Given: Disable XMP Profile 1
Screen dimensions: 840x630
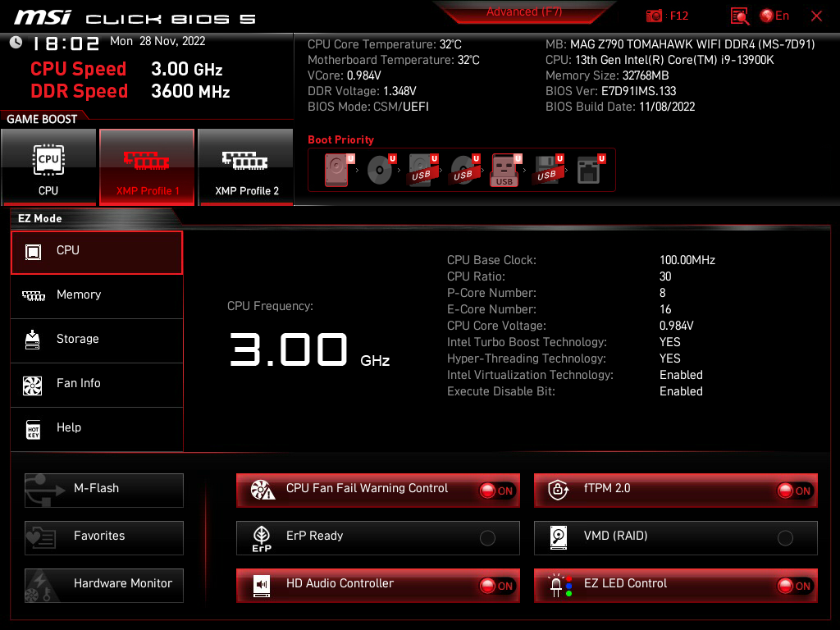Looking at the screenshot, I should click(147, 167).
